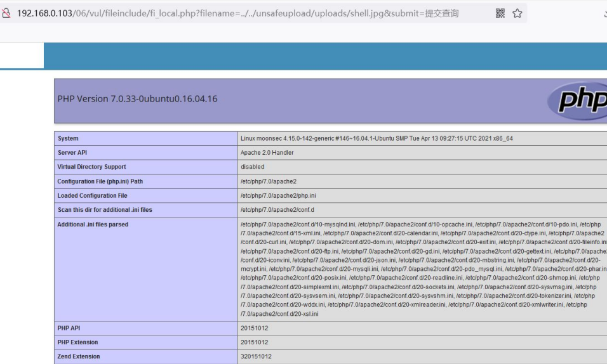607x364 pixels.
Task: Click the PHP logo image
Action: pos(578,101)
